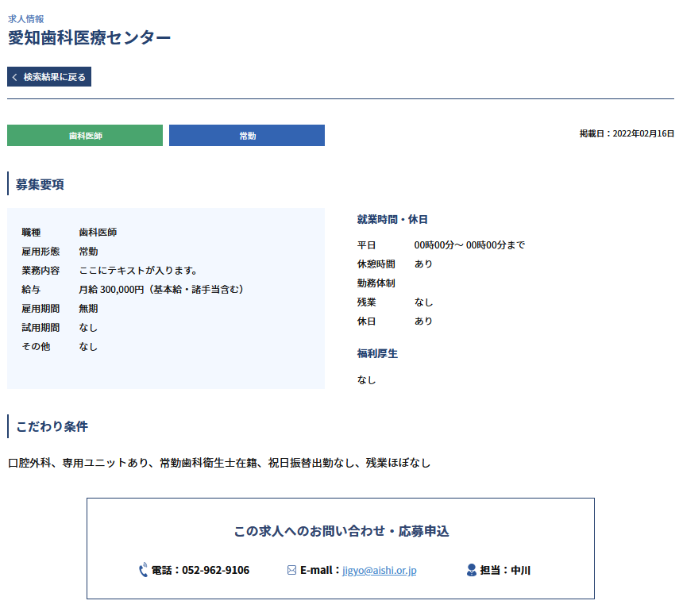679x616 pixels.
Task: Open the jigyo@aishi.or.jp email link
Action: [380, 570]
